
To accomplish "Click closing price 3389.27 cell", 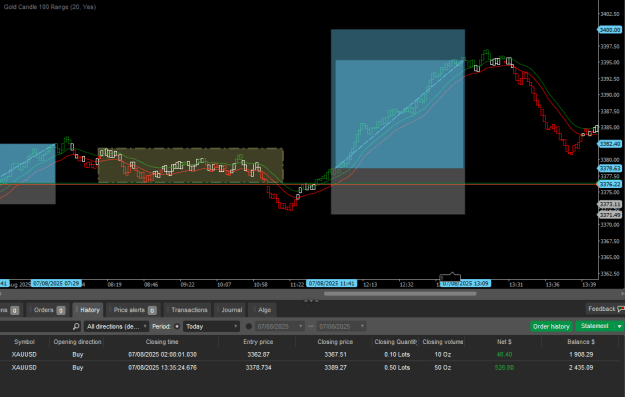I will pos(335,368).
